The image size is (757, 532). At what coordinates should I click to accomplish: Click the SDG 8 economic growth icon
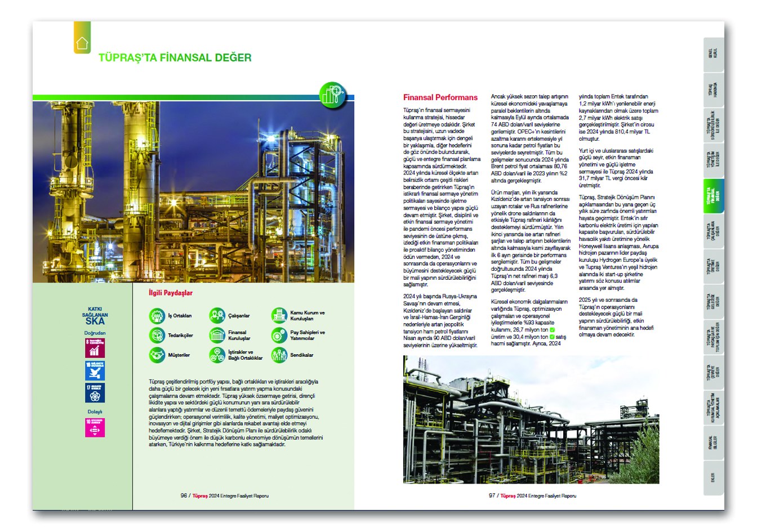pyautogui.click(x=95, y=348)
